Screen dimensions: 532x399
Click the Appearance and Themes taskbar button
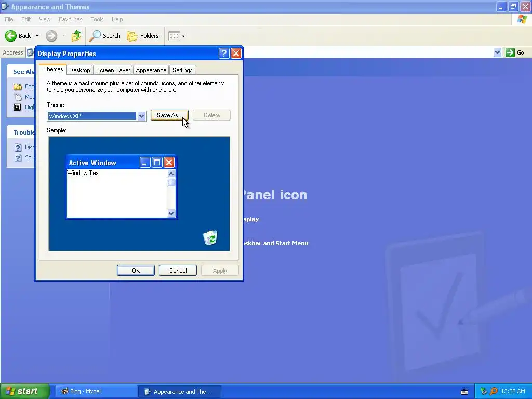click(x=180, y=392)
